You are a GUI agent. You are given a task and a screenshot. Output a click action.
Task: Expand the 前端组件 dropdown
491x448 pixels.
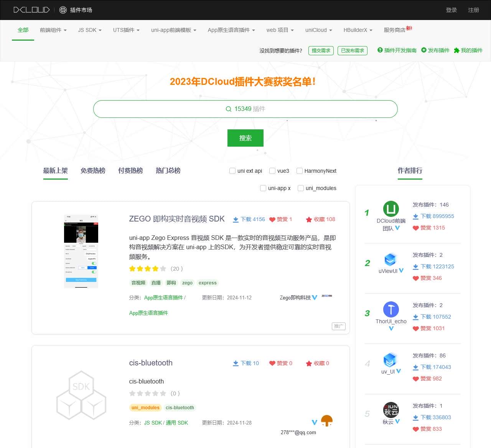53,30
